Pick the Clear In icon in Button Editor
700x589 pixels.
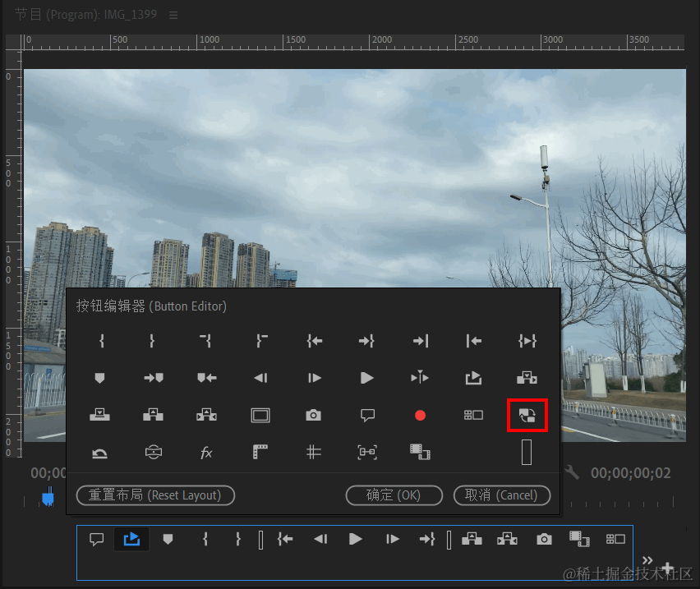pos(205,341)
